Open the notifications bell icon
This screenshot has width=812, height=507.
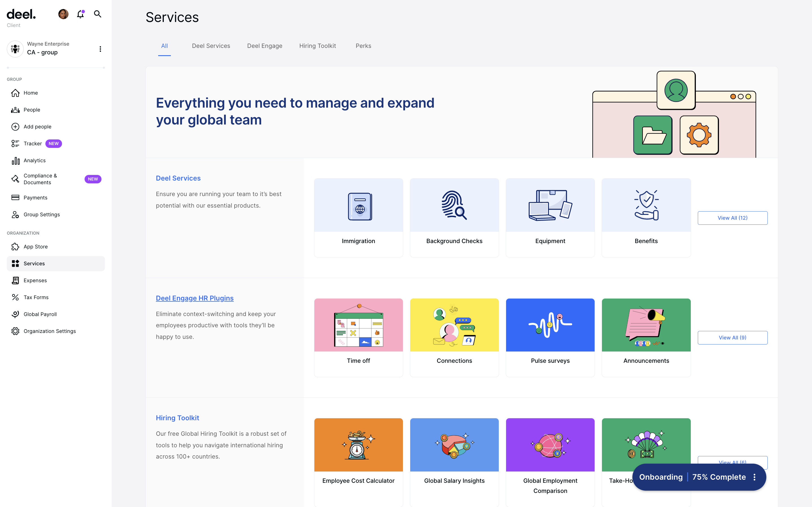[80, 14]
